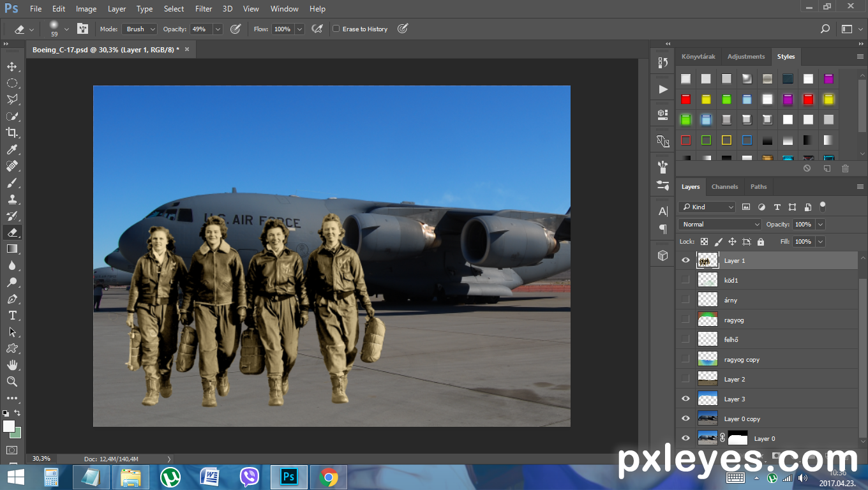Select the Crop tool
Screen dimensions: 868x490
coord(11,133)
